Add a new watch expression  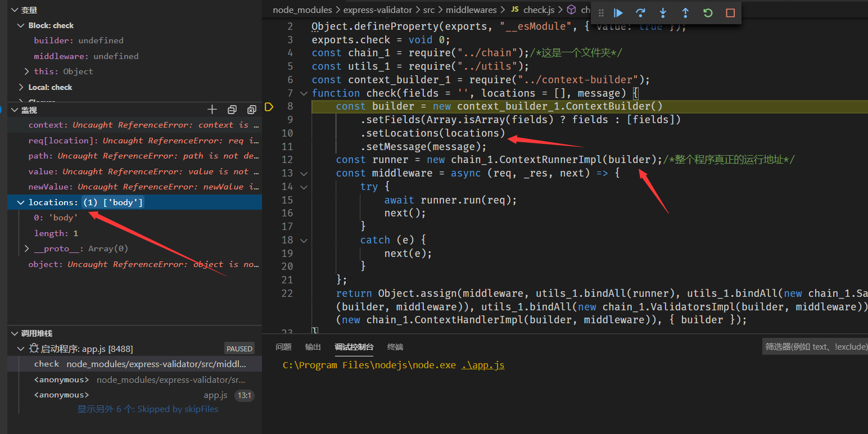(x=212, y=110)
